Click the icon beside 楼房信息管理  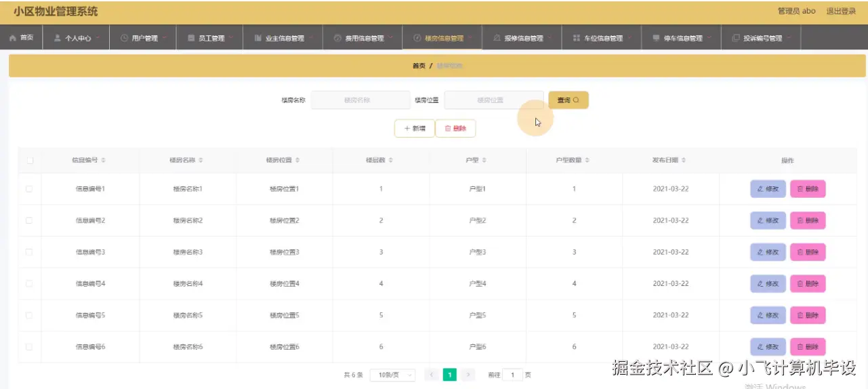tap(417, 38)
